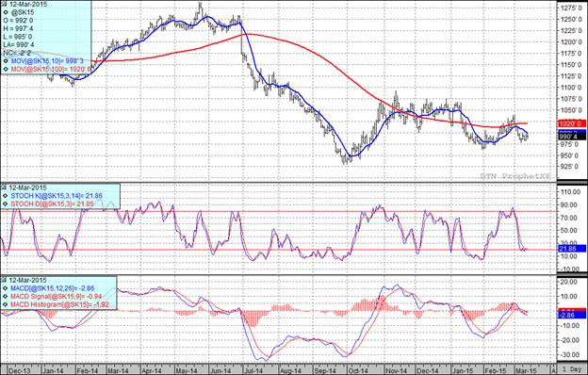Select the MACD Signal[@SK15,9]= -0.94 legend entry
Viewport: 588px width, 375px height.
(57, 297)
